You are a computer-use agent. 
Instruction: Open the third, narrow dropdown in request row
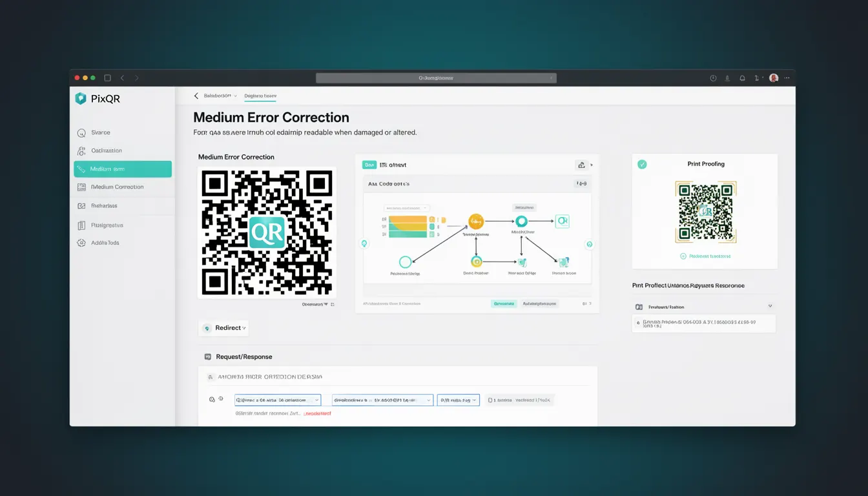click(459, 400)
